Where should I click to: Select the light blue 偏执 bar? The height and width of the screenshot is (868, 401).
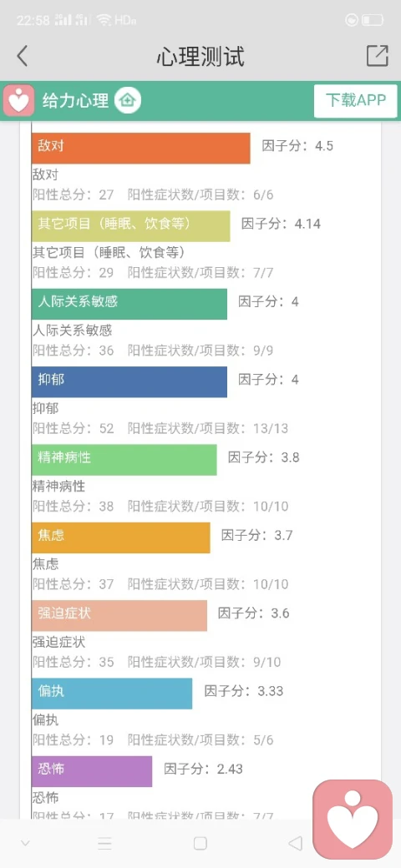(x=112, y=694)
